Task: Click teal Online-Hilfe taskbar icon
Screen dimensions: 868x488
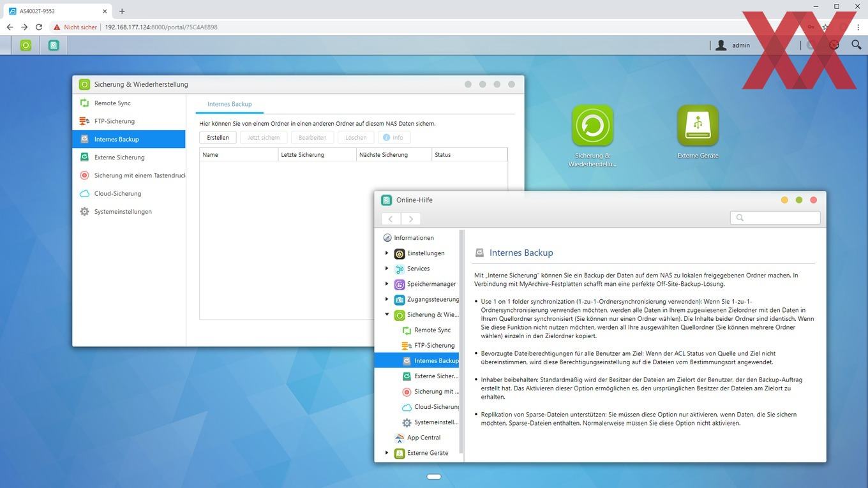Action: point(54,45)
